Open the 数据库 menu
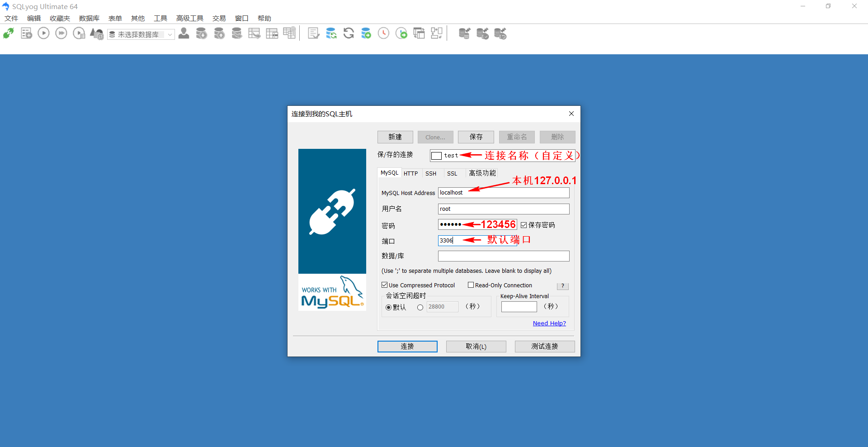 click(89, 19)
